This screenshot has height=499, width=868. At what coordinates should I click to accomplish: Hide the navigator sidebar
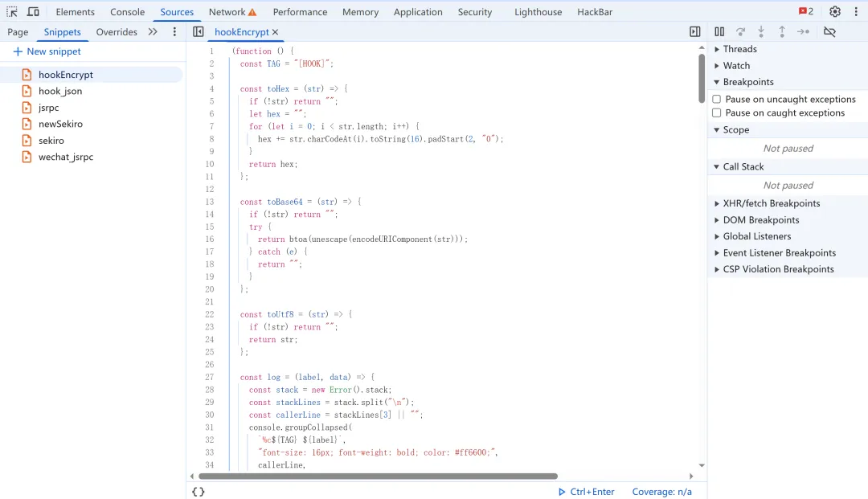199,31
